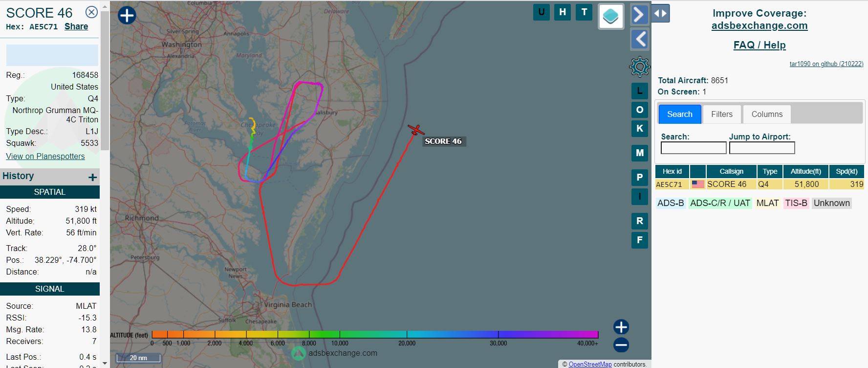Screen dimensions: 868x368
Task: Open tar1090 on github link
Action: [826, 64]
